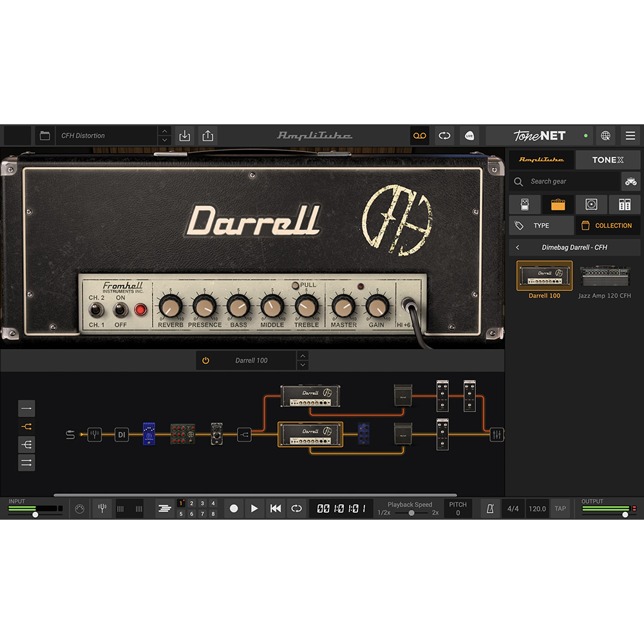
Task: Switch the amp to CH. 2
Action: [x=97, y=310]
